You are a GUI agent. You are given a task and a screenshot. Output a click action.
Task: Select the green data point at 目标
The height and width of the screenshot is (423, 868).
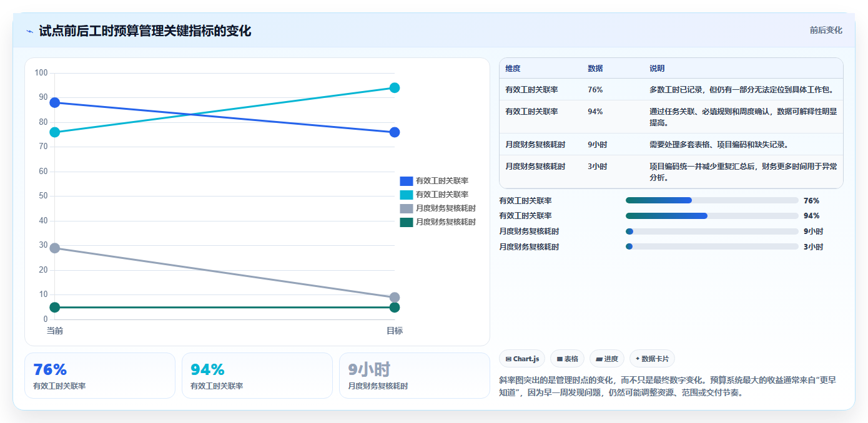click(395, 307)
